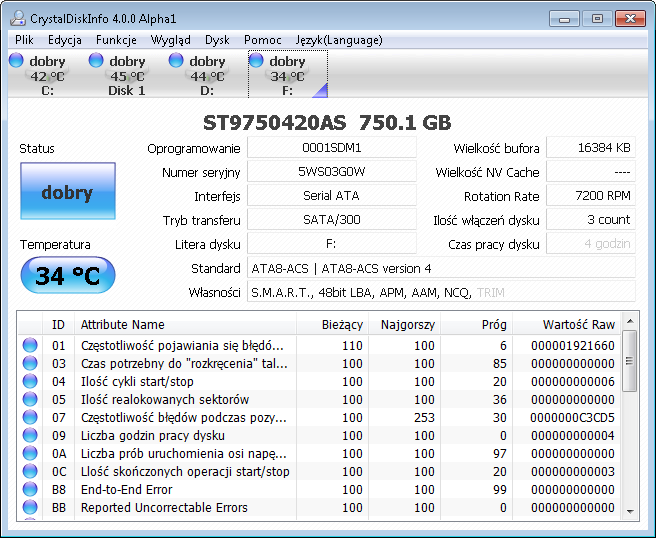656x538 pixels.
Task: Open the Język(Language) menu
Action: [339, 40]
